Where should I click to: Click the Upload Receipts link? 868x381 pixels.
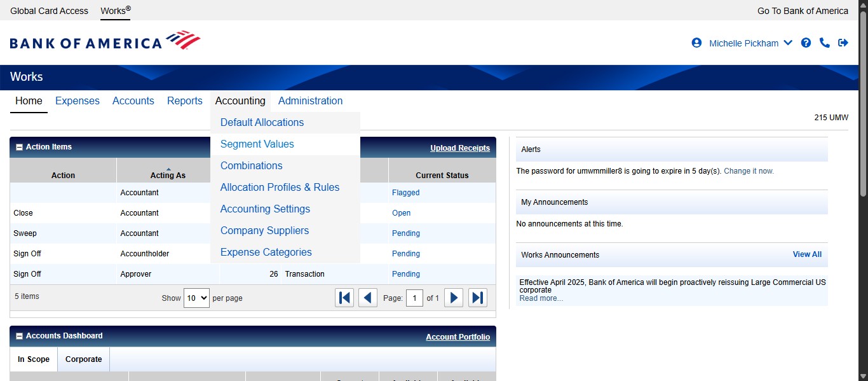[459, 148]
